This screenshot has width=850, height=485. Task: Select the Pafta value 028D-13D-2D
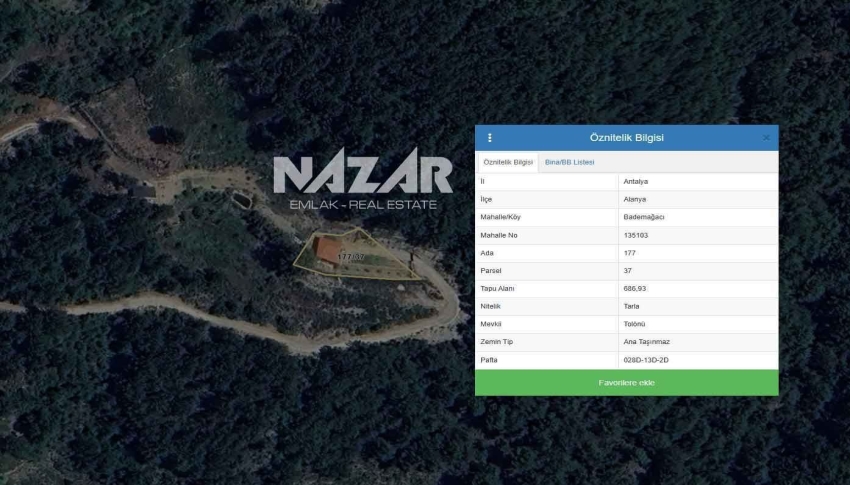click(x=646, y=360)
